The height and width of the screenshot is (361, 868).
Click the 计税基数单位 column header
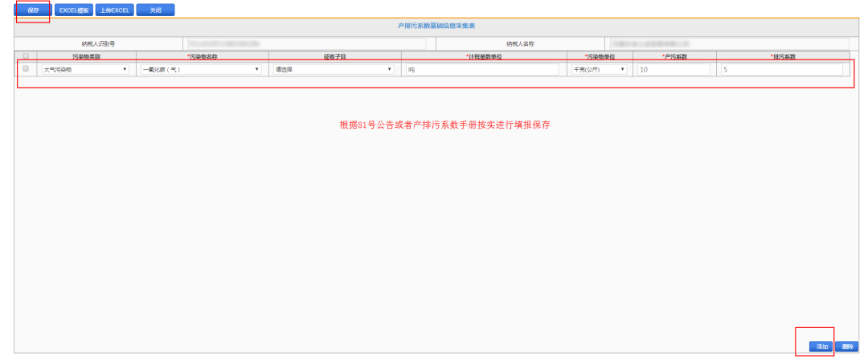(484, 56)
